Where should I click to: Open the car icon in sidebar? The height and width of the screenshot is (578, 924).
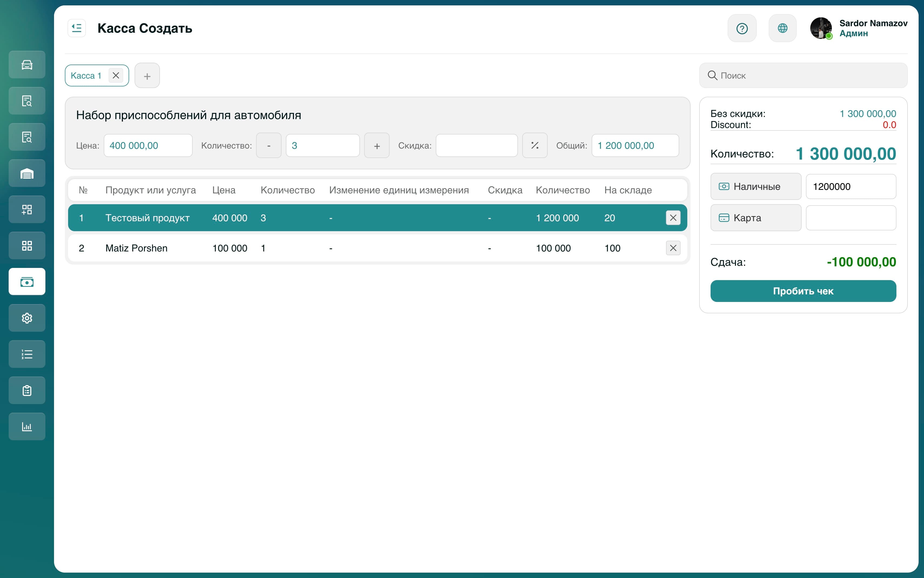pos(27,65)
